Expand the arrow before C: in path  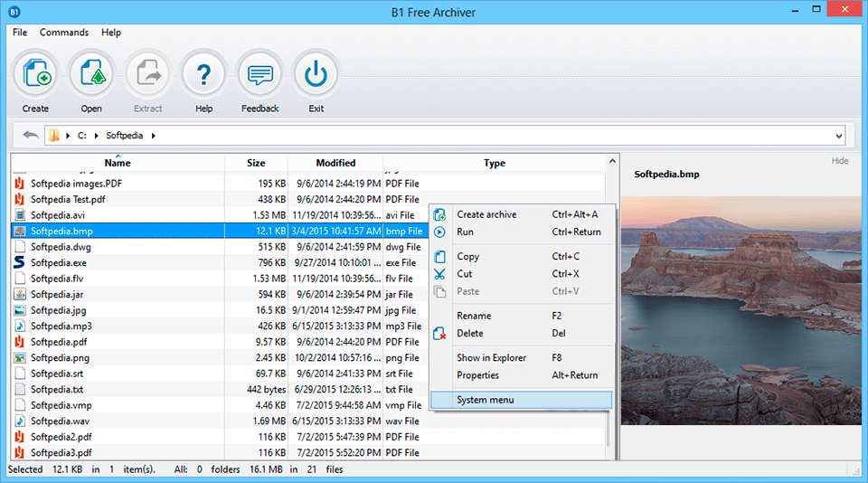pyautogui.click(x=68, y=136)
